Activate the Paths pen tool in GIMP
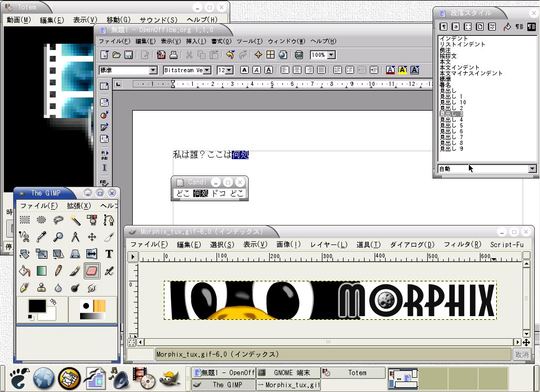This screenshot has width=540, height=392. (109, 220)
